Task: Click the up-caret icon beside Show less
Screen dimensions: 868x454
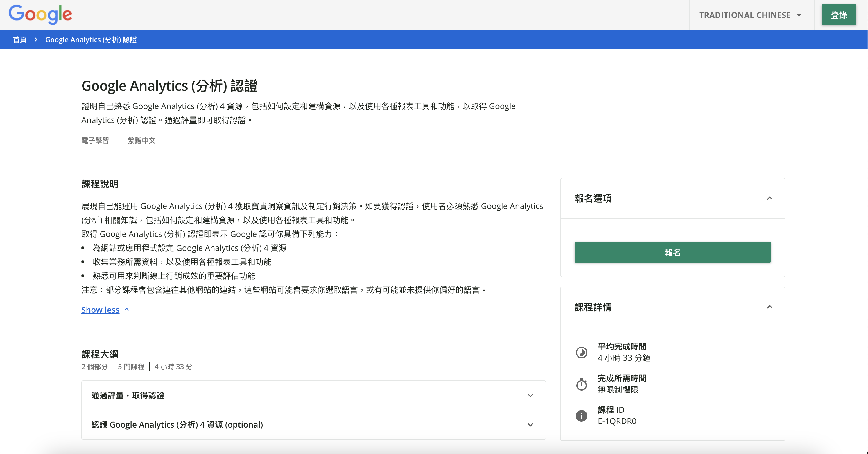Action: click(x=127, y=310)
